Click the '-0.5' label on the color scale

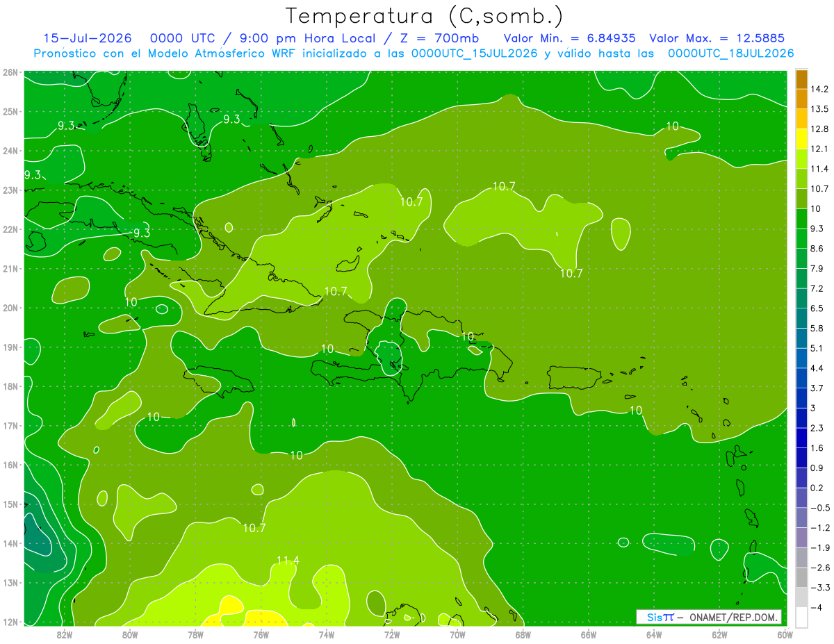[820, 508]
